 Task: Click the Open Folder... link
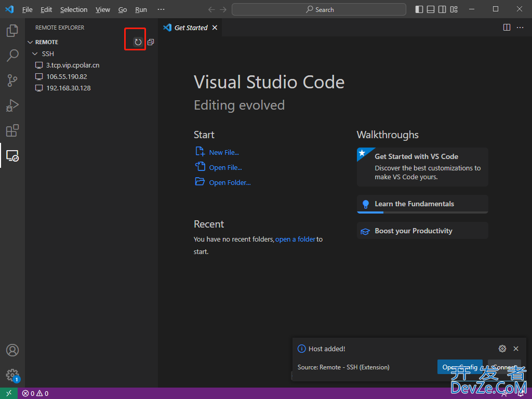[230, 182]
